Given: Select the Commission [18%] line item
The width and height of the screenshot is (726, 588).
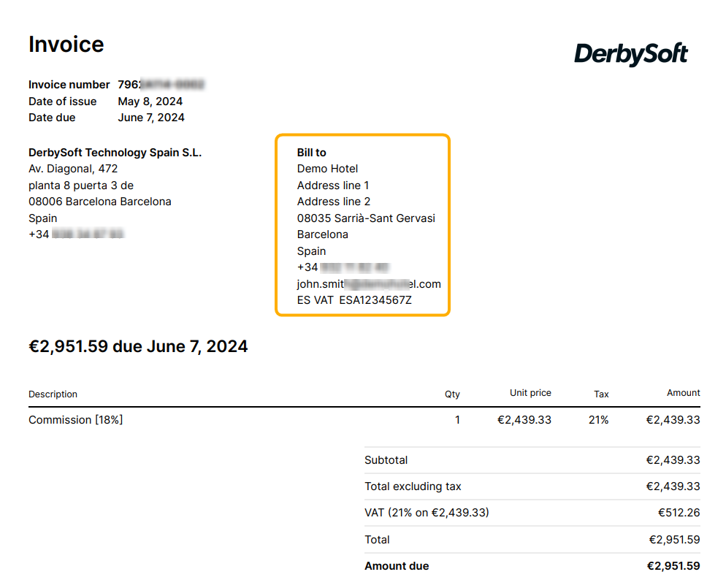Looking at the screenshot, I should (75, 420).
